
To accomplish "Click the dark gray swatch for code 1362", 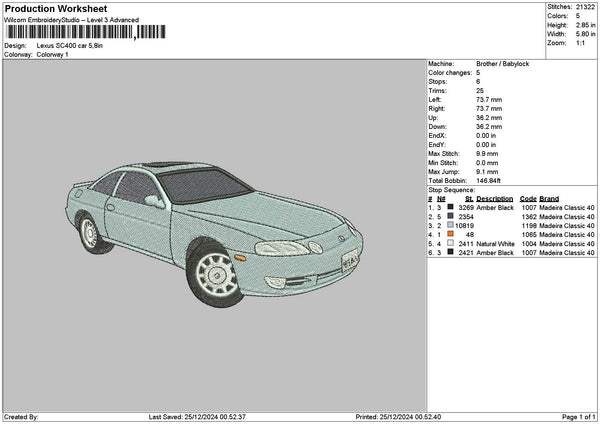I will point(450,216).
